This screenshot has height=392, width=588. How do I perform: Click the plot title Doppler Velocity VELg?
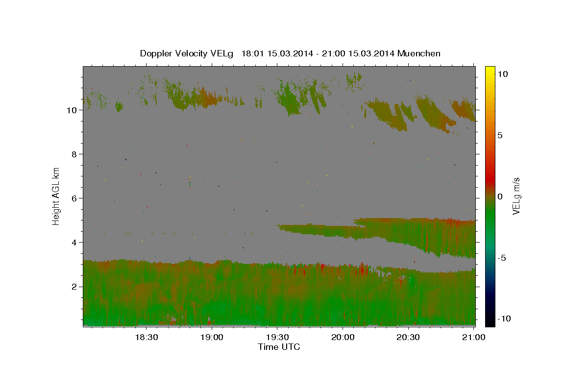coord(187,53)
